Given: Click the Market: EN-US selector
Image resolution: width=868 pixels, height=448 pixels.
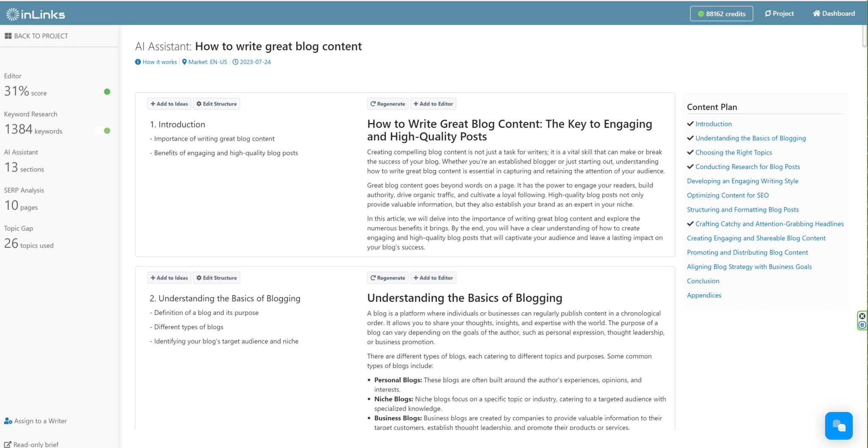Looking at the screenshot, I should pos(205,62).
